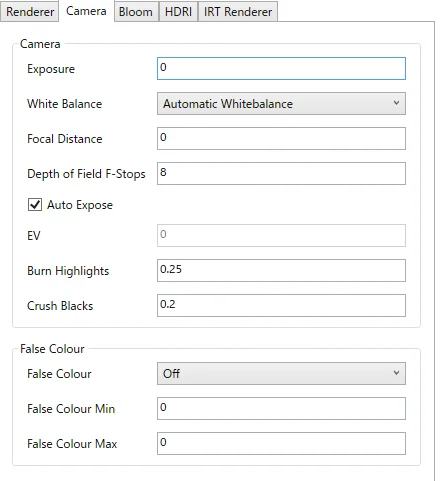This screenshot has width=445, height=481.
Task: Click the White Balance label text
Action: (65, 104)
